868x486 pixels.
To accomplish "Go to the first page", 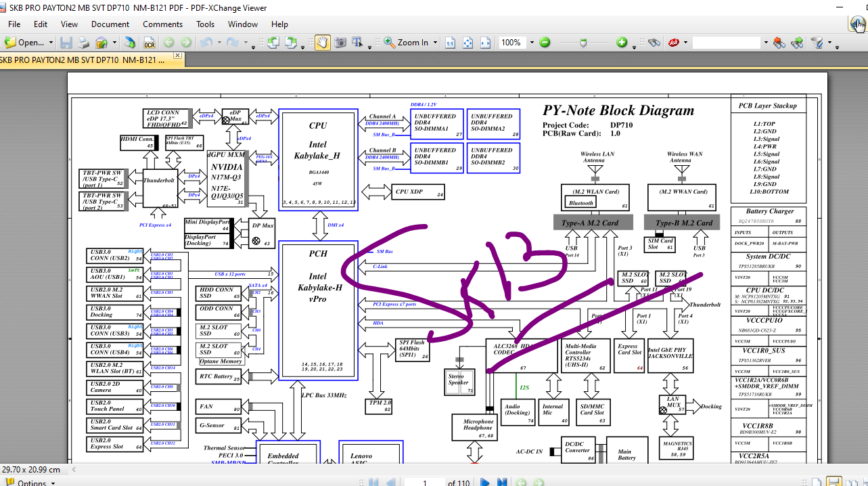I will (372, 483).
